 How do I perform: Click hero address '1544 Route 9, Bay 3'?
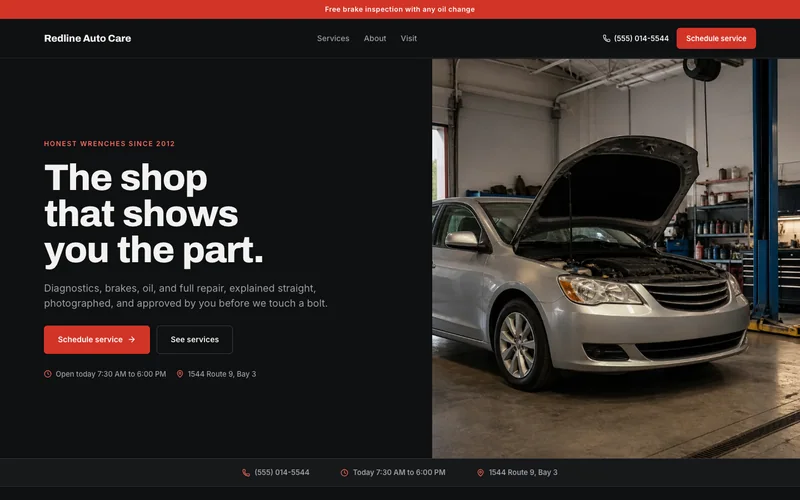[x=222, y=374]
